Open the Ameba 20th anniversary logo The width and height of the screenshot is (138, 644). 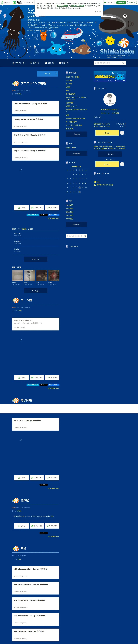tap(18, 2)
